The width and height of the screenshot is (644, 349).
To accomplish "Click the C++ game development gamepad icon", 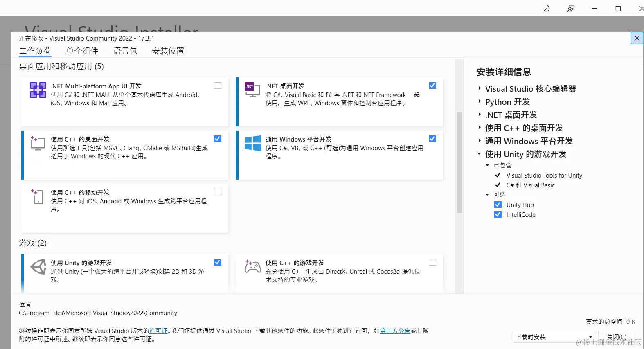I will tap(252, 266).
